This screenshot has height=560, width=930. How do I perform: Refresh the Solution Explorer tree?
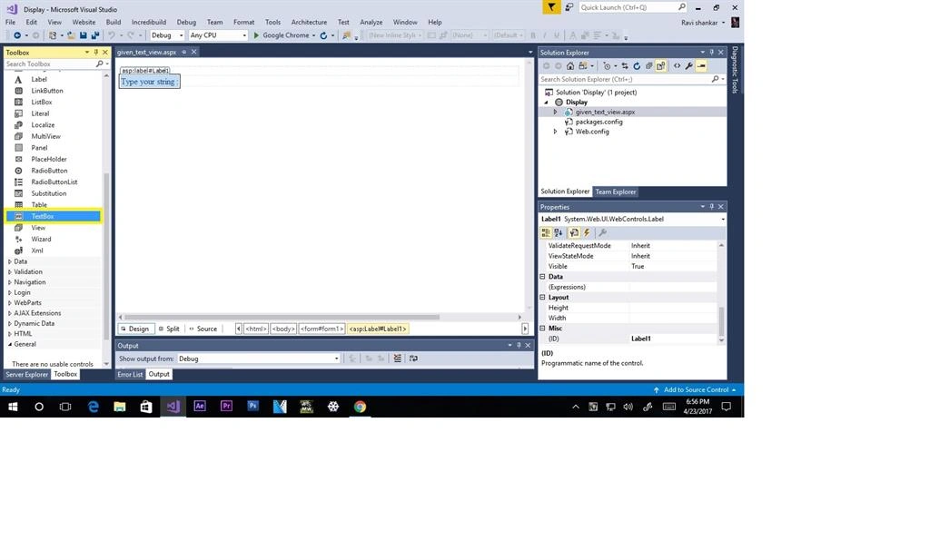pos(637,65)
